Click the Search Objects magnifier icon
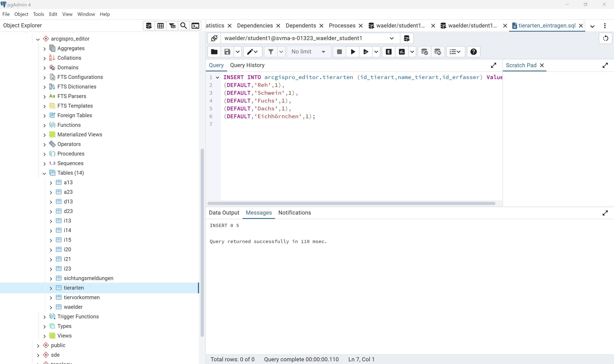The width and height of the screenshot is (614, 364). point(183,26)
